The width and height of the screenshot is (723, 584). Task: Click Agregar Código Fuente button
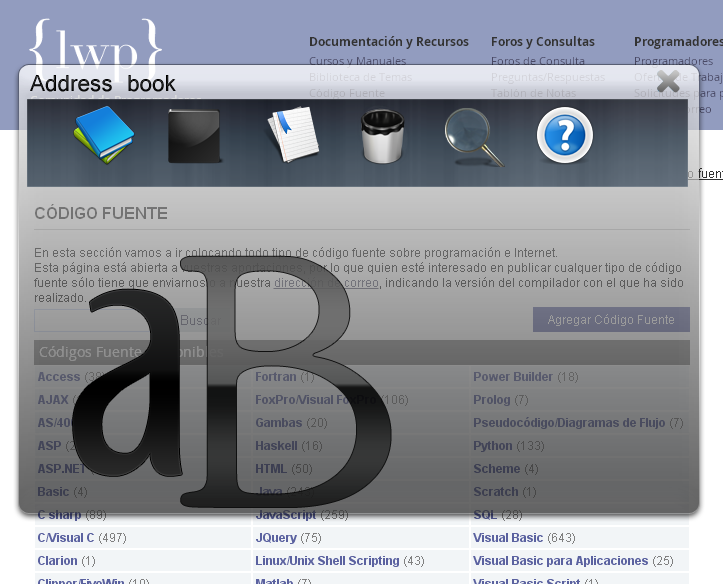(611, 319)
